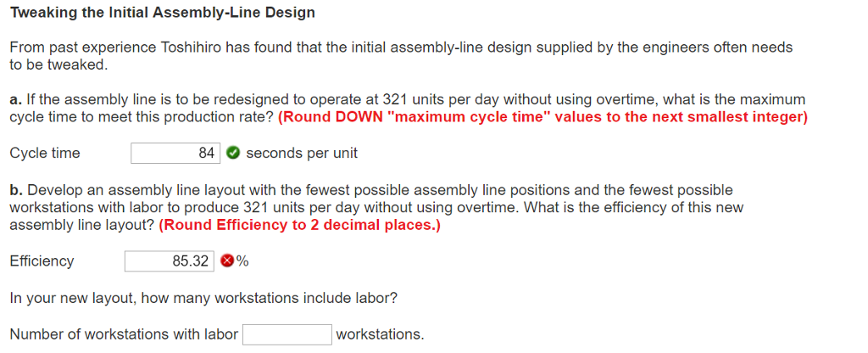Click the red Round DOWN instruction text
Screen dimensions: 868x353
[x=542, y=117]
